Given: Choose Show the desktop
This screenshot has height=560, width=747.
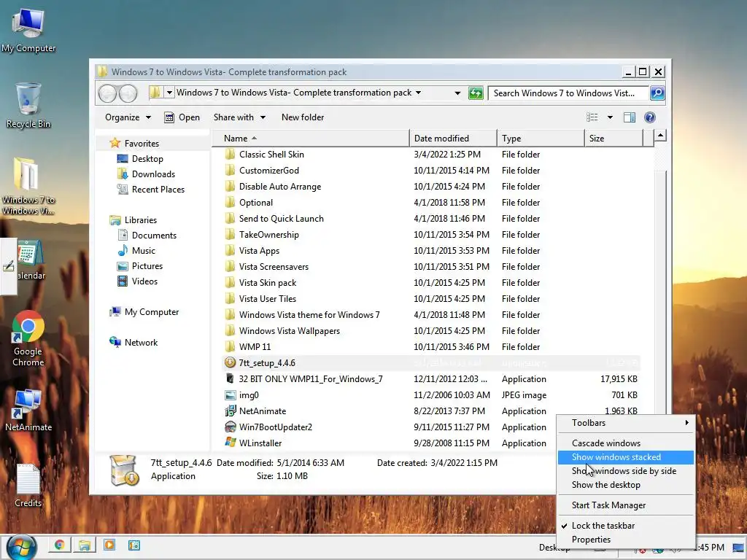Looking at the screenshot, I should tap(625, 485).
